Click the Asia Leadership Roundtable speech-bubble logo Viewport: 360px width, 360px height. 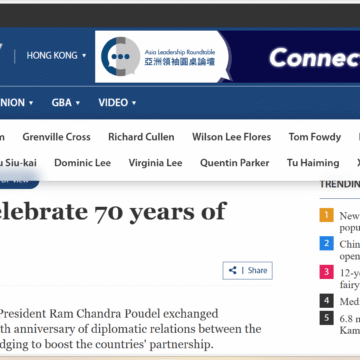(x=121, y=56)
